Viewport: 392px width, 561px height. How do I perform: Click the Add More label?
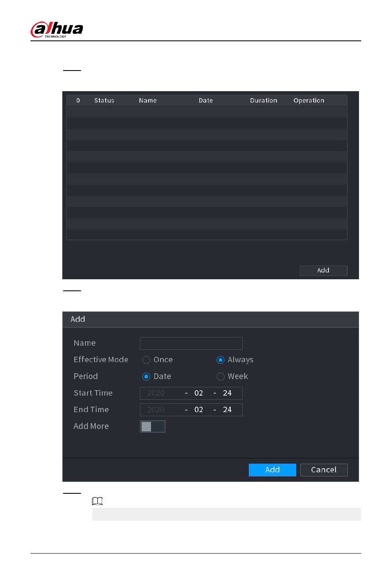pos(91,427)
